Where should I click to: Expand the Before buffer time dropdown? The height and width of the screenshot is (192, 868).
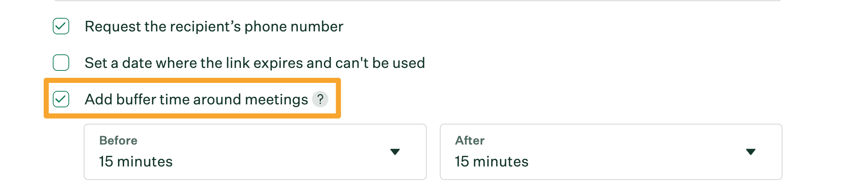pos(255,152)
